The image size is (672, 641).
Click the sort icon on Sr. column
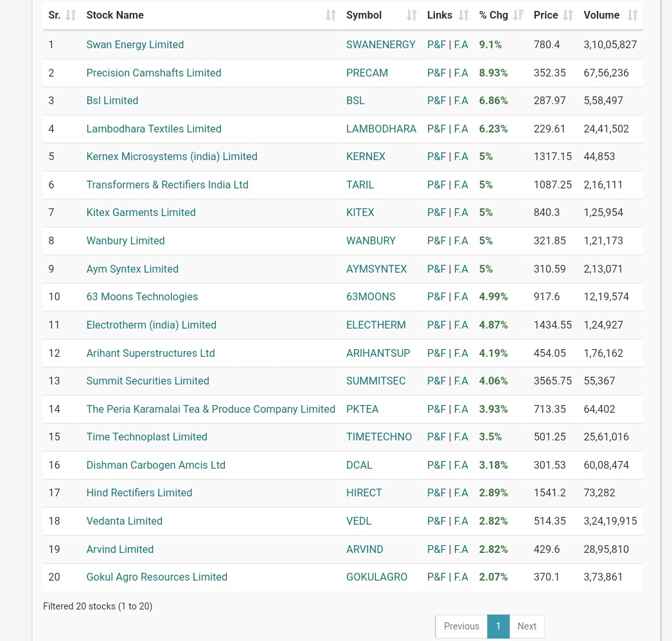(x=71, y=14)
